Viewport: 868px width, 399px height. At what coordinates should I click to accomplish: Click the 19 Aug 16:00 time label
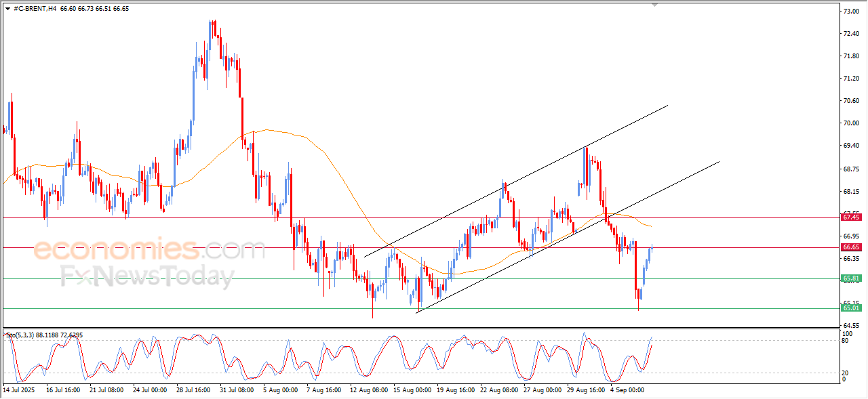(455, 390)
